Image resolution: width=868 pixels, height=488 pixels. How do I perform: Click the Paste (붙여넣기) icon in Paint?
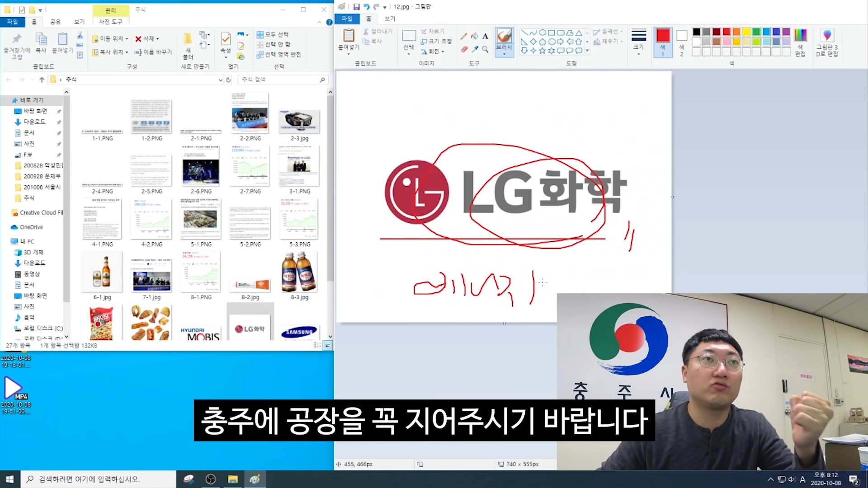click(349, 36)
